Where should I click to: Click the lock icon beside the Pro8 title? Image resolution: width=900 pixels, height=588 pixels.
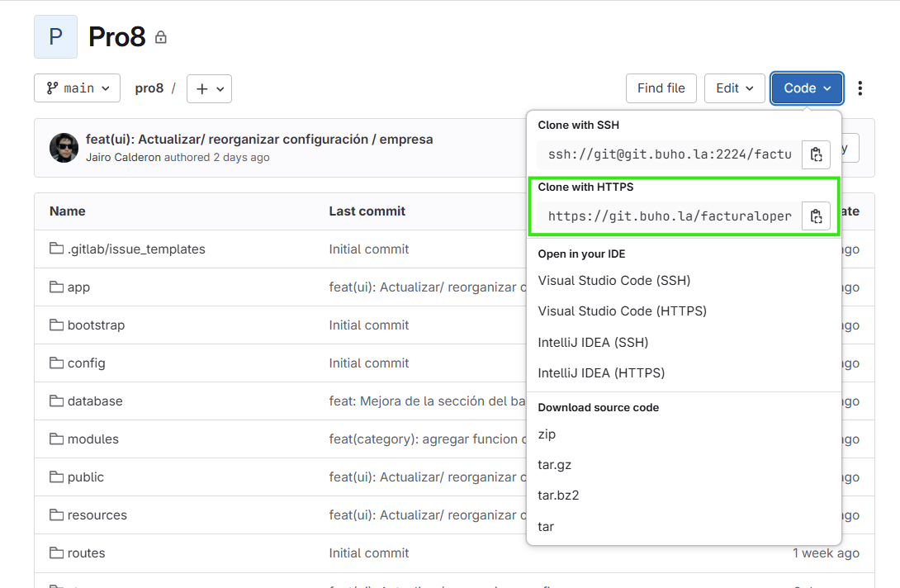[160, 36]
